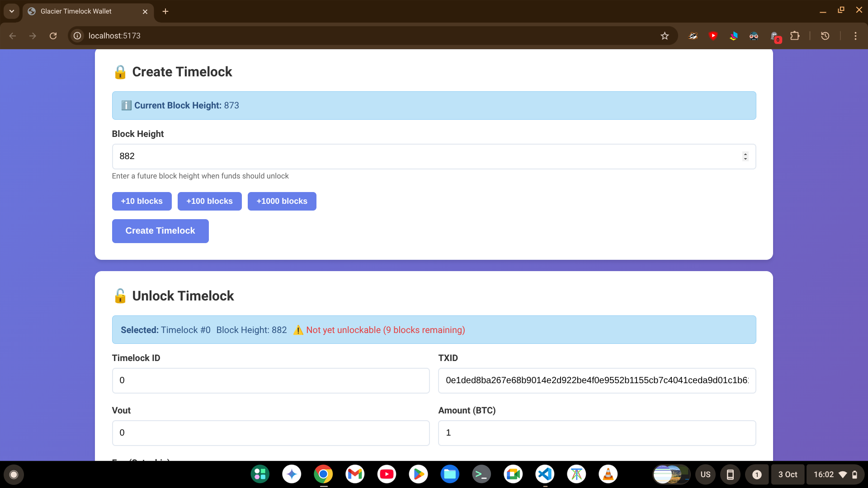868x488 pixels.
Task: Open a new browser tab
Action: point(165,11)
